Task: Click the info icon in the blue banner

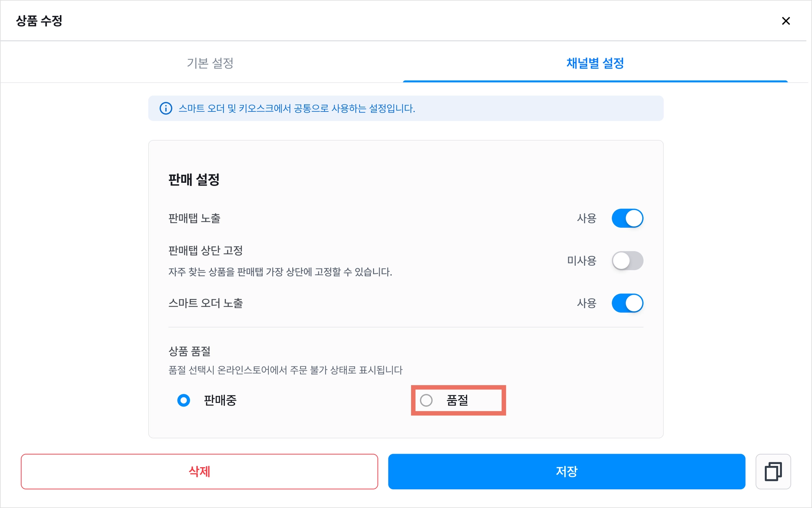Action: [166, 108]
